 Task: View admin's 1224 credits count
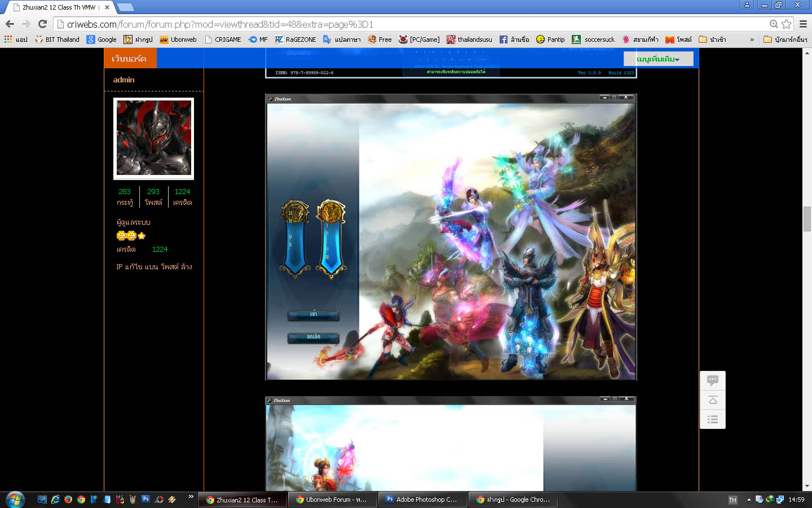pos(182,191)
